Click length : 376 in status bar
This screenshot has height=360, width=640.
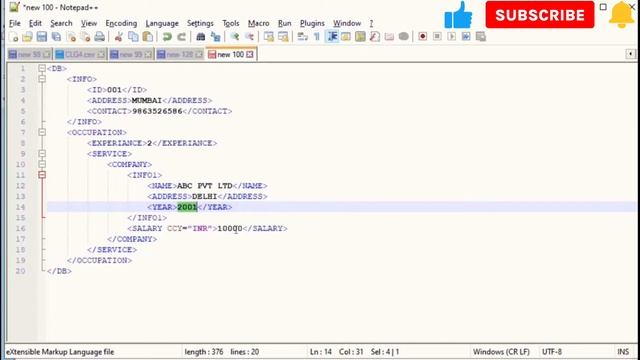pos(204,351)
